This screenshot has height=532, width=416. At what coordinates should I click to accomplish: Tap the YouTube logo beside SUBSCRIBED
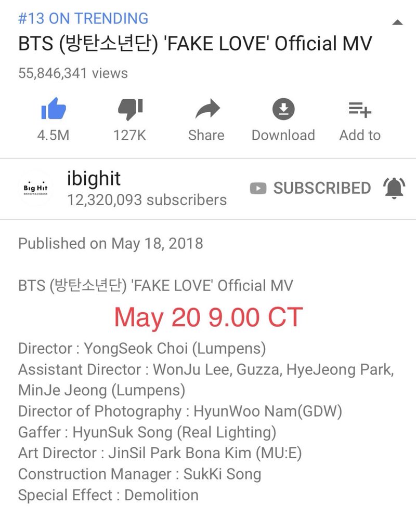pos(258,188)
